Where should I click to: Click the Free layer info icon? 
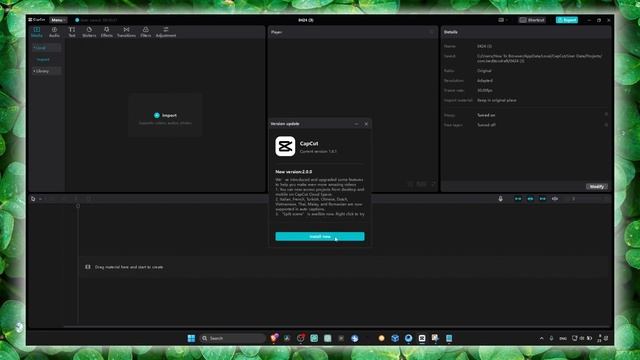click(x=606, y=125)
